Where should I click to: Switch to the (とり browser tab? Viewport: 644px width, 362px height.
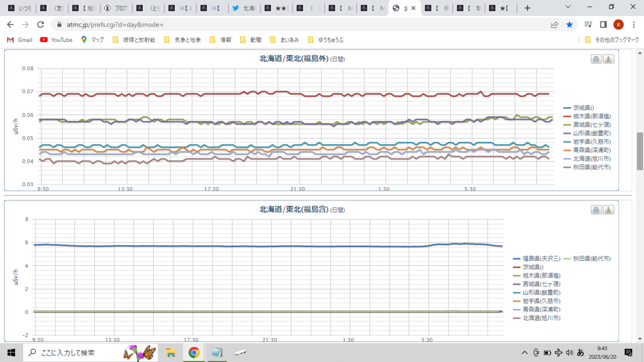[148, 8]
